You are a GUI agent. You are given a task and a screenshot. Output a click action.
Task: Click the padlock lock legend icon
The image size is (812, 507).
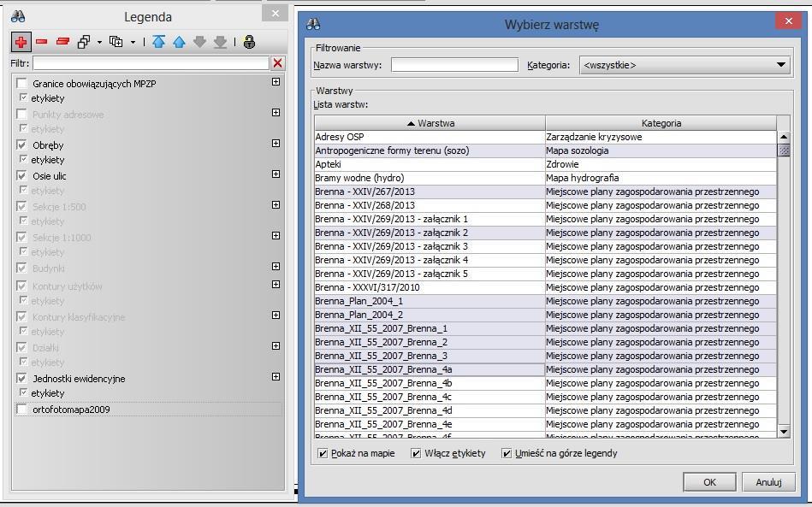(249, 42)
